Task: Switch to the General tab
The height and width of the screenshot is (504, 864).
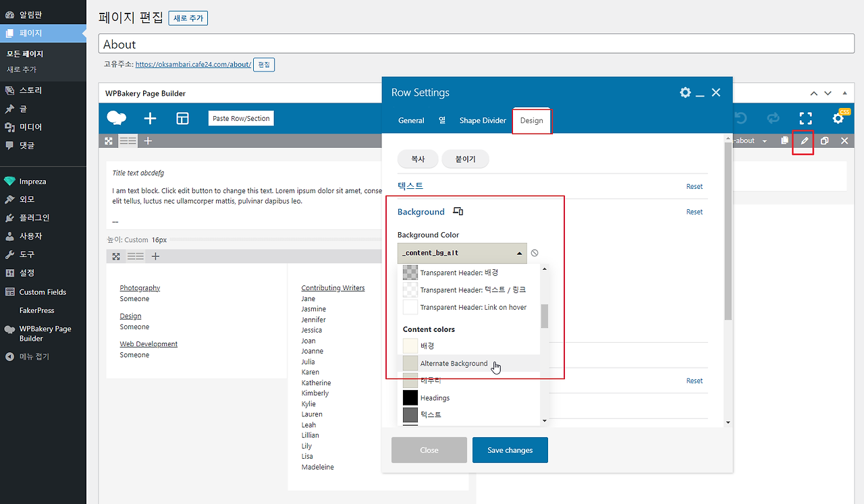Action: coord(411,121)
